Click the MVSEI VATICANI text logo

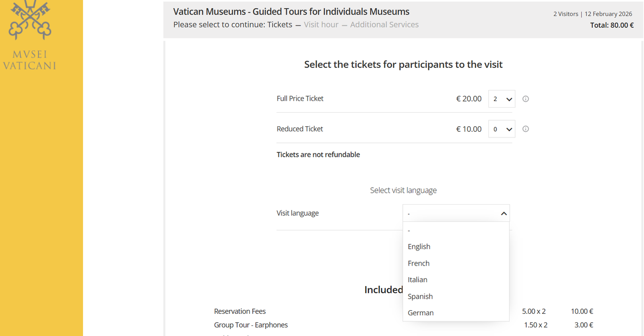(x=30, y=60)
